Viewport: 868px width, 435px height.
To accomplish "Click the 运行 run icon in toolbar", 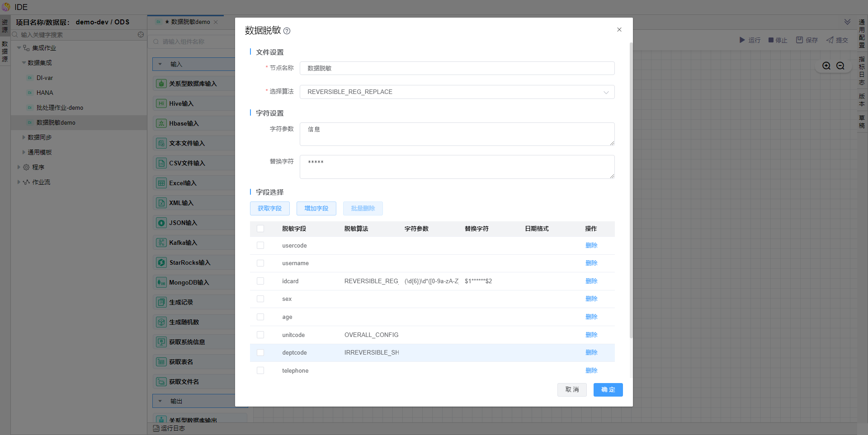I will tap(742, 40).
